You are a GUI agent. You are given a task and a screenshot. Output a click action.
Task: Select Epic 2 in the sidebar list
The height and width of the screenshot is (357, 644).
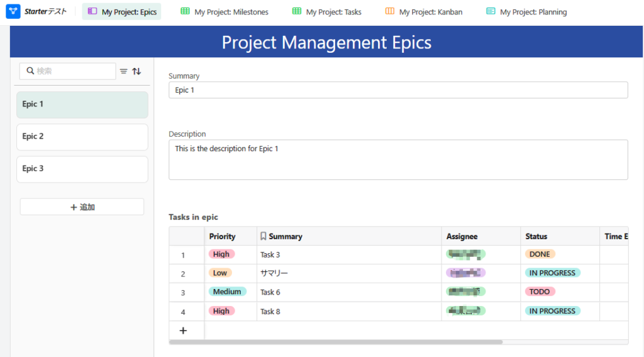(82, 137)
